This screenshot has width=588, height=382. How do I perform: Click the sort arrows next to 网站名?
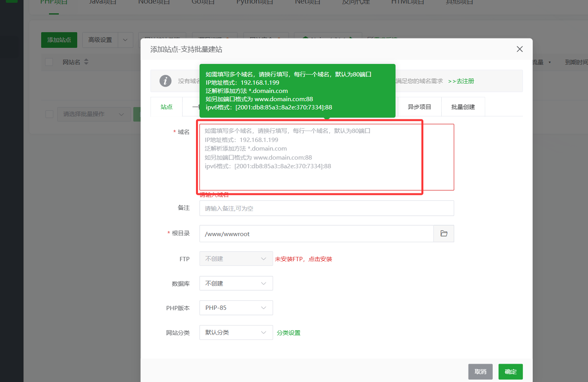click(x=86, y=62)
